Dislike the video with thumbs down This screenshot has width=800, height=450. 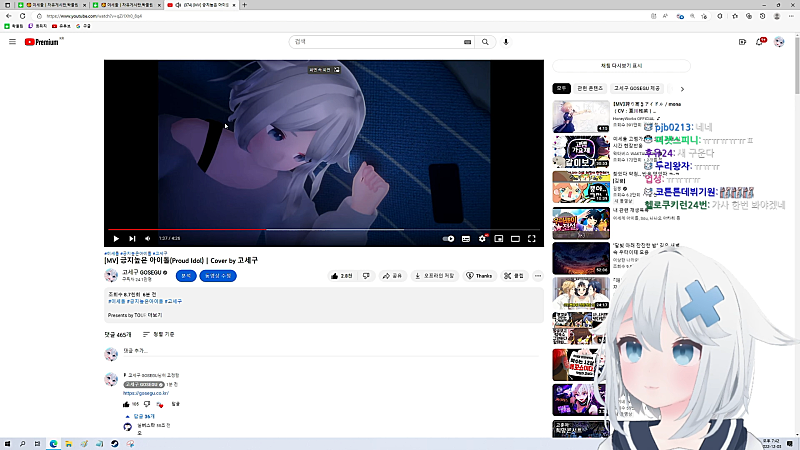(366, 276)
